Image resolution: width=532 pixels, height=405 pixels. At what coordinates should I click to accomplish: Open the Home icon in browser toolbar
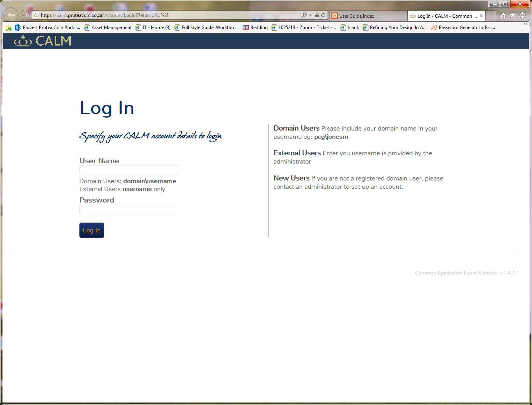(x=503, y=15)
